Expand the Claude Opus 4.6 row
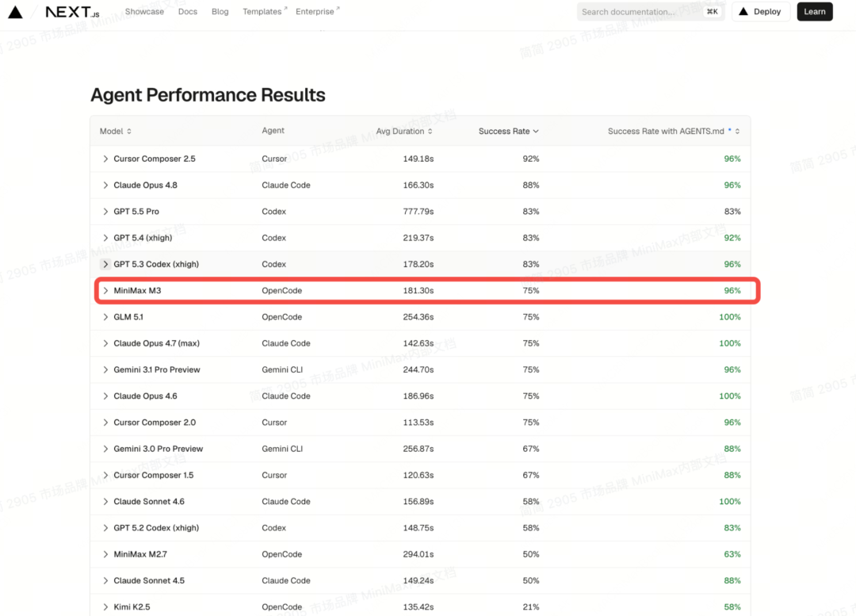Viewport: 856px width, 616px height. (x=105, y=396)
